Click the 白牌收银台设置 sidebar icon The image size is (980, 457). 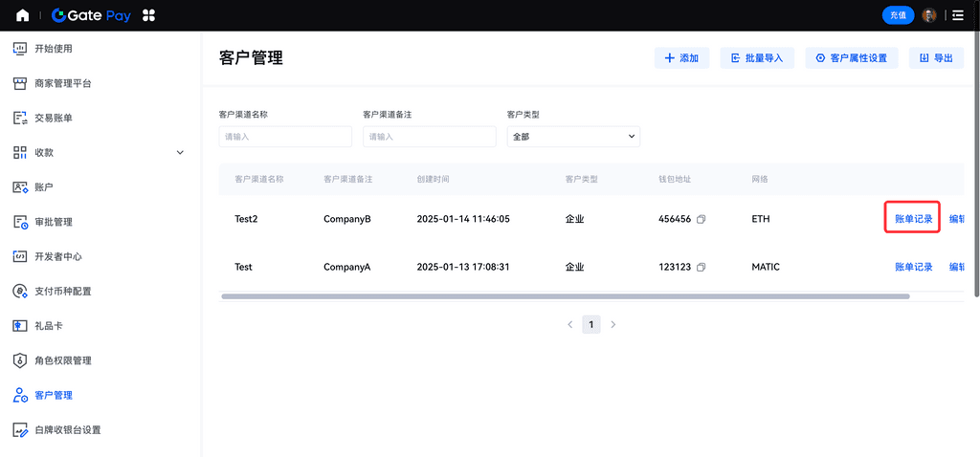pos(20,429)
